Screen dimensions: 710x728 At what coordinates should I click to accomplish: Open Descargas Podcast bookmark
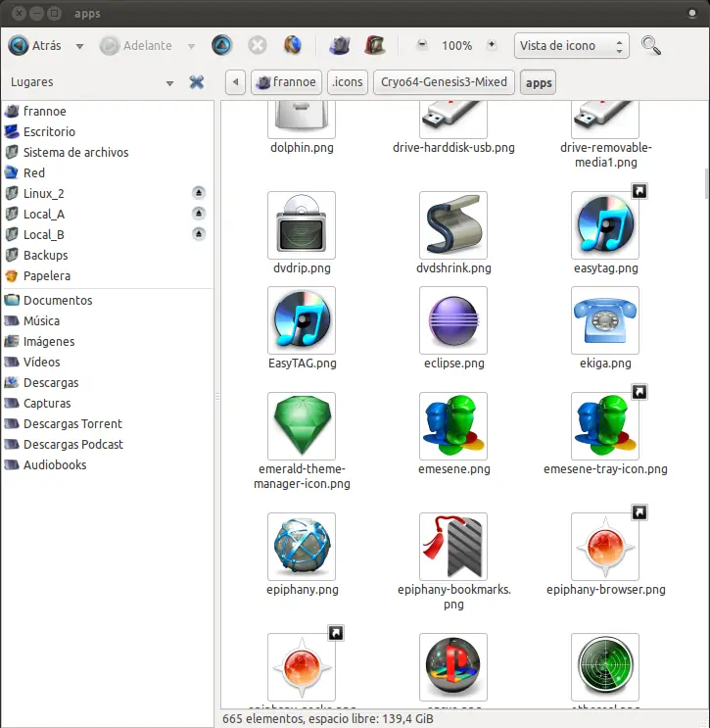coord(108,444)
